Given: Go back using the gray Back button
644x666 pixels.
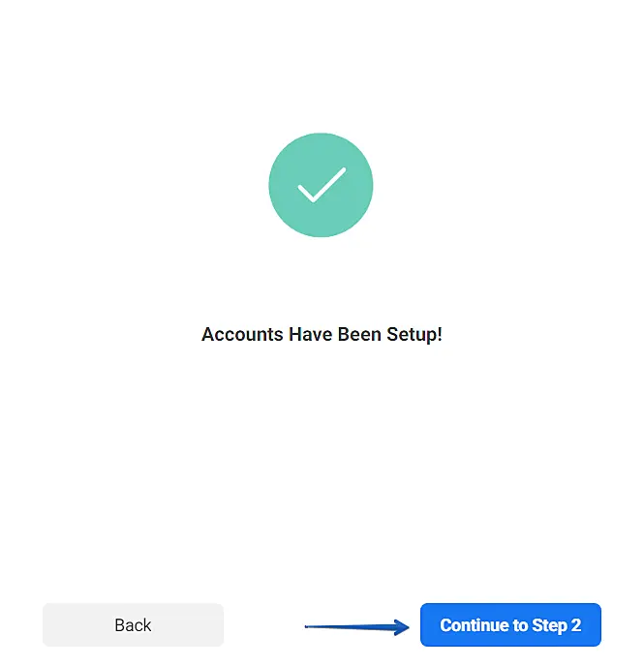Looking at the screenshot, I should 133,625.
